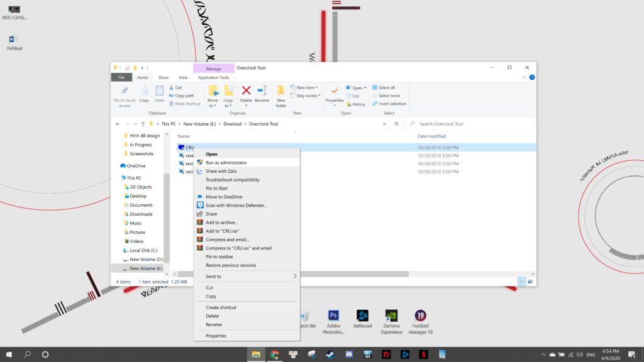Viewport: 644px width, 362px height.
Task: Sort by the Name column header
Action: tap(184, 136)
